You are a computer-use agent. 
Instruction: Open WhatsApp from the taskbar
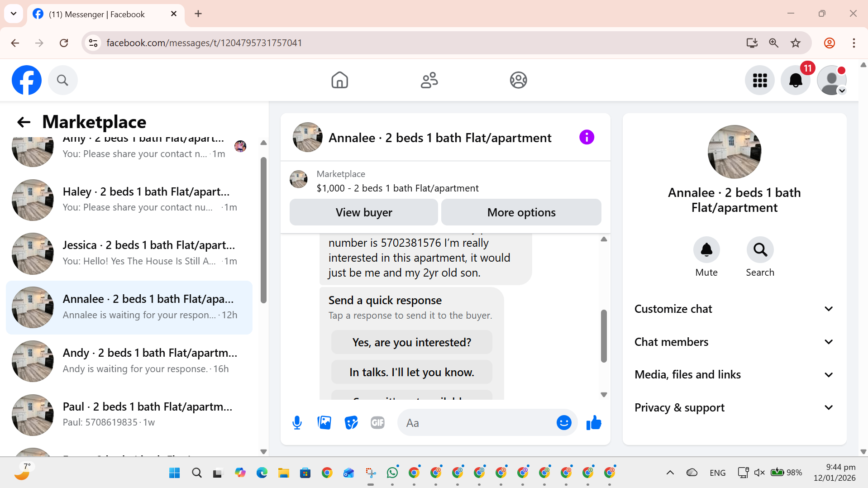[x=392, y=473]
